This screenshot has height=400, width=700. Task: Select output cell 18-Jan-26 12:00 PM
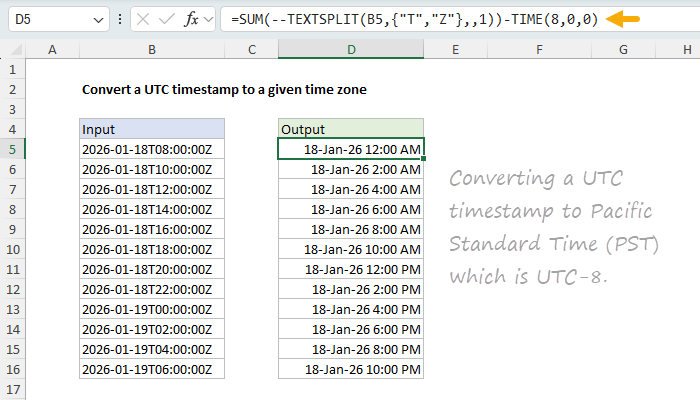click(x=351, y=269)
